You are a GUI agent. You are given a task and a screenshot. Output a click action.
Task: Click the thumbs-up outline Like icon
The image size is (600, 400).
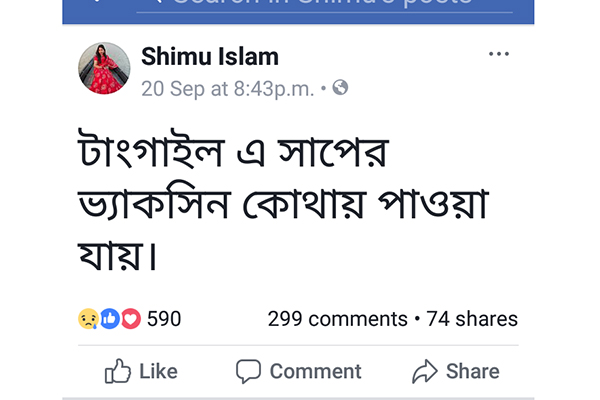coord(117,371)
